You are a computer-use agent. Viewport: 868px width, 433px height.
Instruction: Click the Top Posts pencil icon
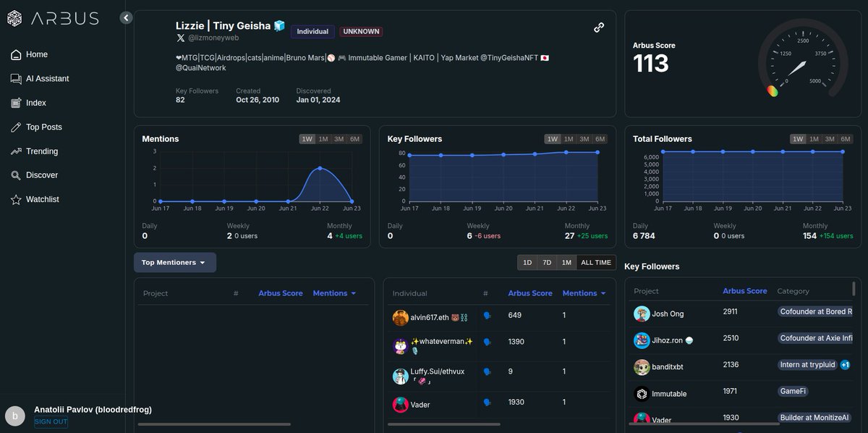point(16,127)
